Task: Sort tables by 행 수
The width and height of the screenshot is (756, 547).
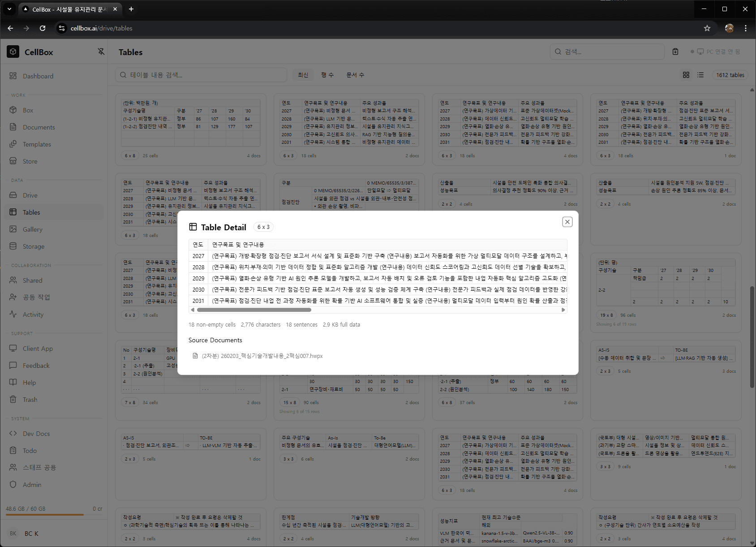Action: click(x=327, y=75)
